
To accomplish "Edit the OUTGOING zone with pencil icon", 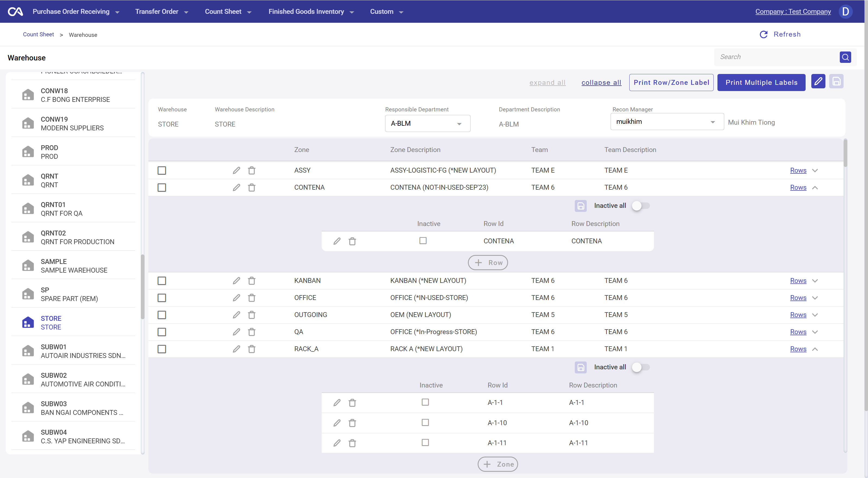I will [237, 315].
